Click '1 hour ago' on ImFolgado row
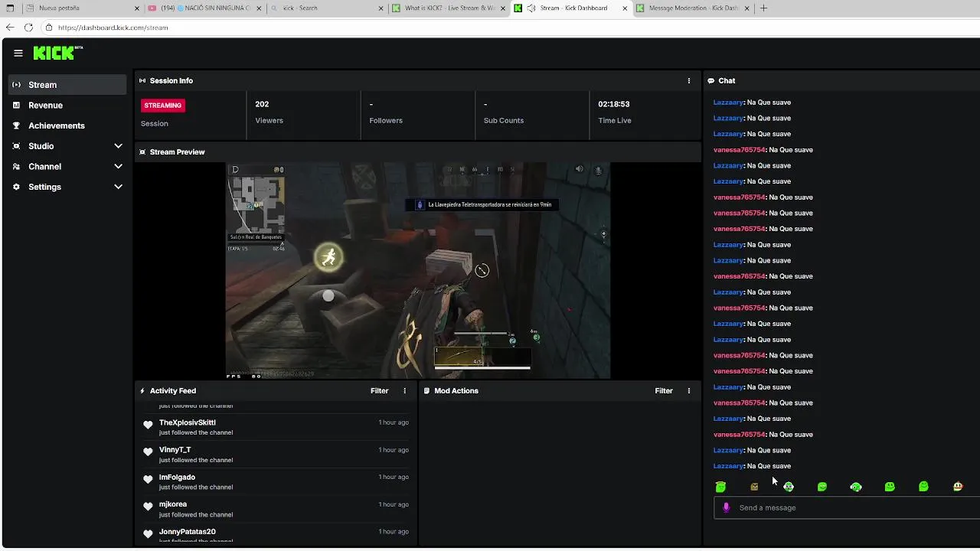The image size is (980, 551). [394, 478]
